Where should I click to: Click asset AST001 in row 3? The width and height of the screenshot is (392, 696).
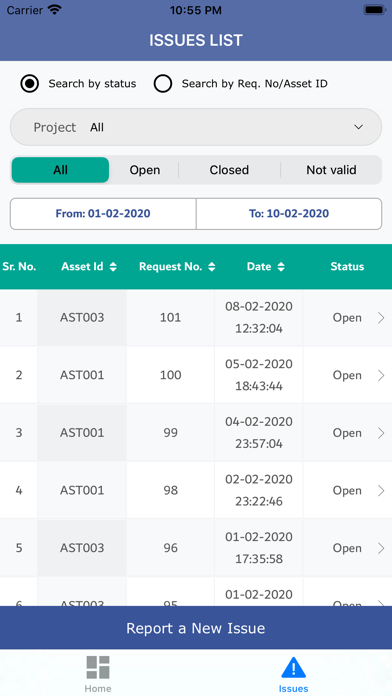tap(82, 433)
